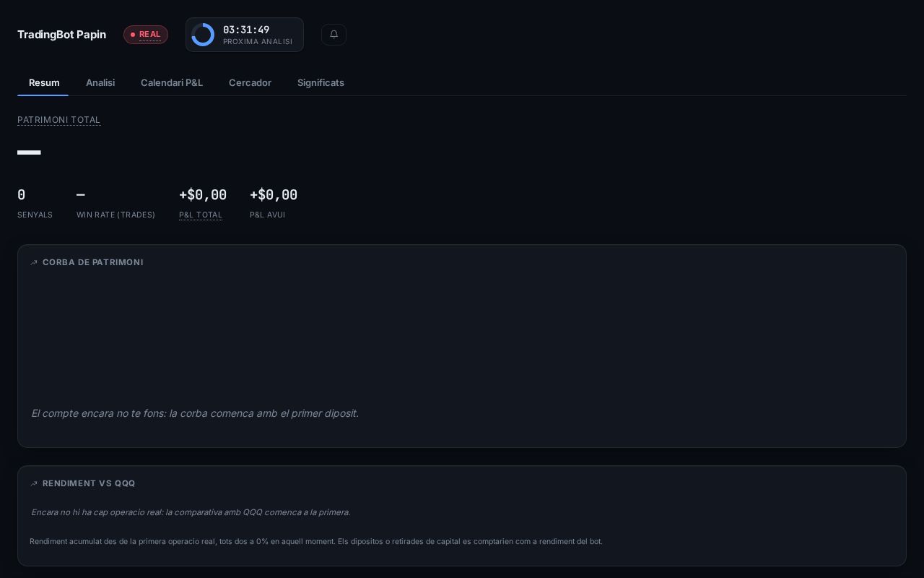The width and height of the screenshot is (924, 578).
Task: Click the 'Encara no hi ha cap operacio real' note
Action: click(191, 512)
